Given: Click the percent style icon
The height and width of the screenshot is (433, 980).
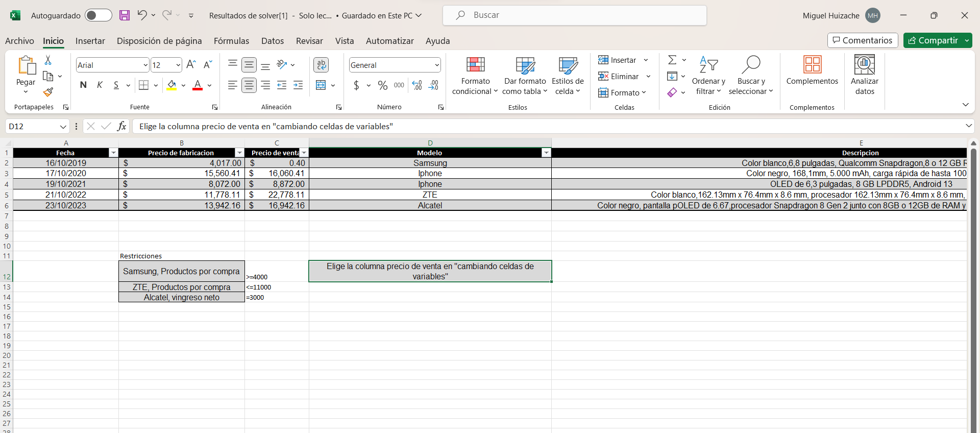Looking at the screenshot, I should 383,85.
